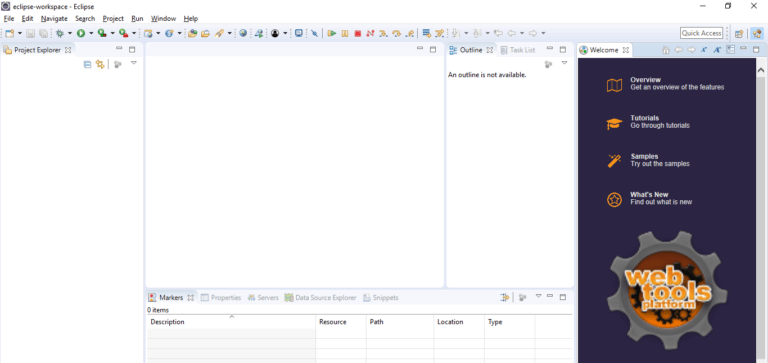
Task: Click Collapse All in Project Explorer
Action: coord(87,64)
